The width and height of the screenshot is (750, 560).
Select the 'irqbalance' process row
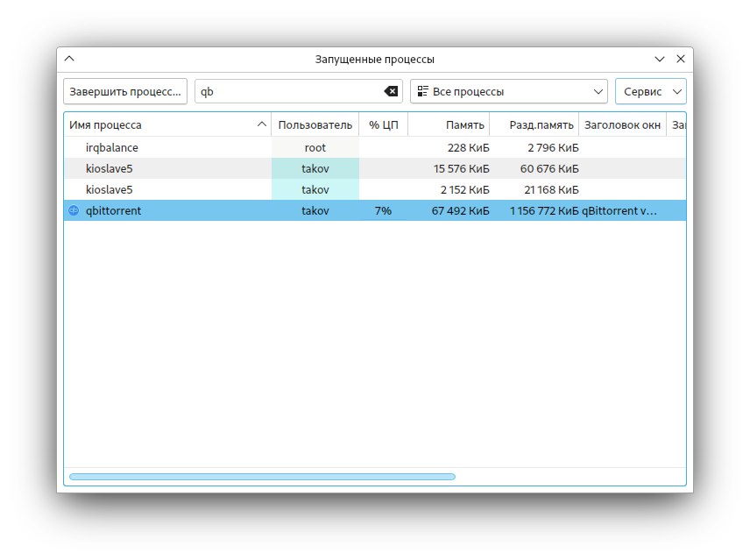[375, 147]
